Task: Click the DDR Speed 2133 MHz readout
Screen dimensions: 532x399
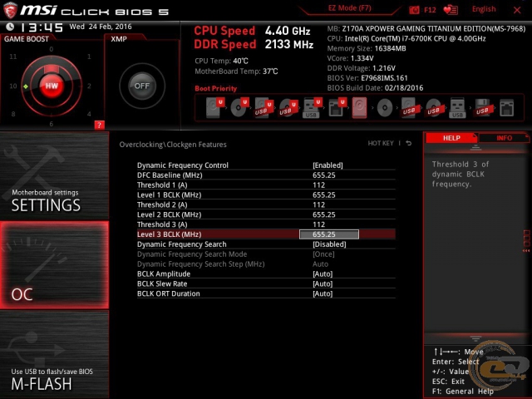Action: [254, 44]
